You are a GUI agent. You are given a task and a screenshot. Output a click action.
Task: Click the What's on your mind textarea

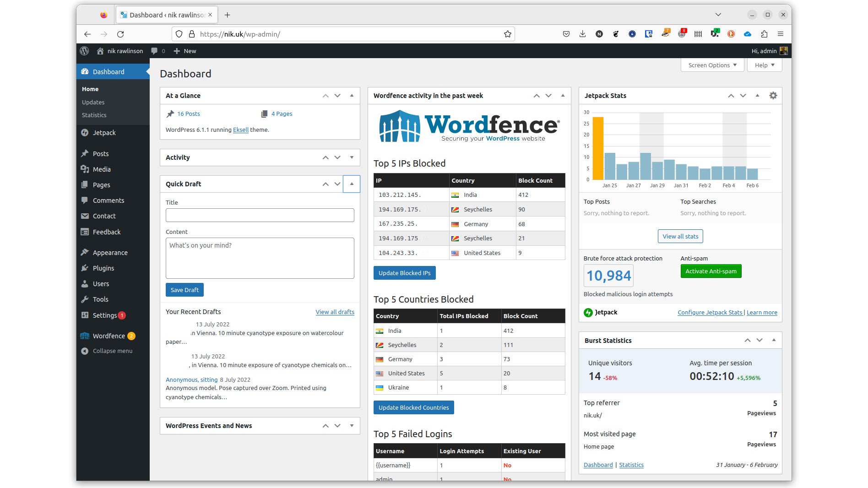pyautogui.click(x=260, y=258)
